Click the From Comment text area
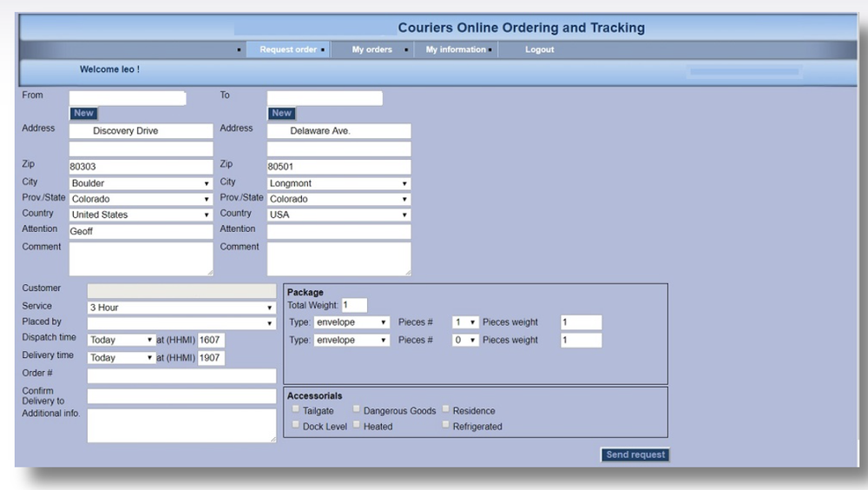 point(141,259)
